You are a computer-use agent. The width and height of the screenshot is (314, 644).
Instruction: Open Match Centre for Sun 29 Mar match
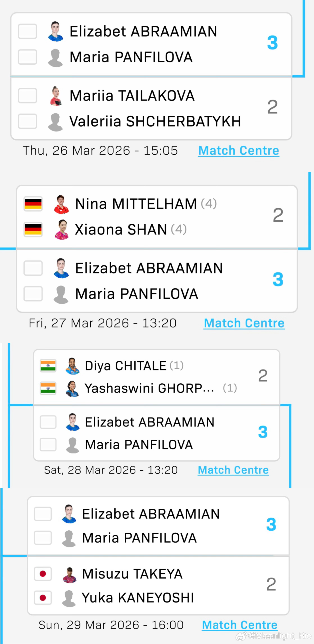pos(240,625)
